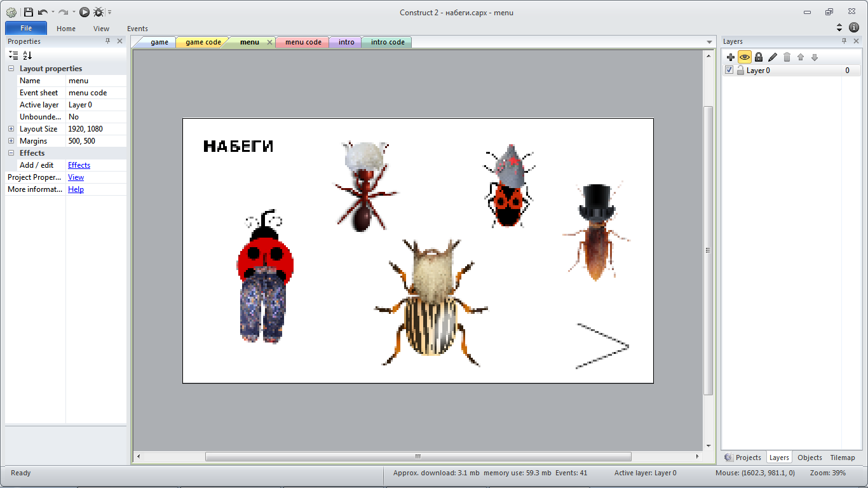Start debug preview with the bug icon
The image size is (868, 488).
pos(98,12)
